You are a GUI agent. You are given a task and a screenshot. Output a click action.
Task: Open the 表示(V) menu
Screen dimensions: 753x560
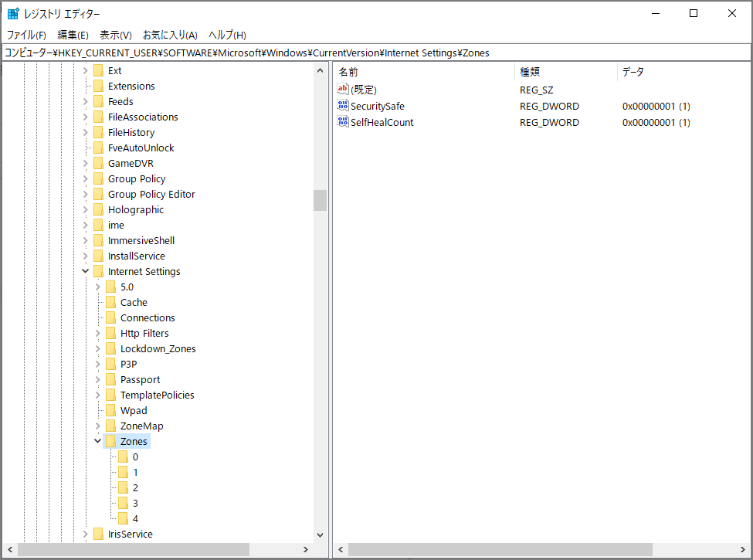(x=116, y=35)
